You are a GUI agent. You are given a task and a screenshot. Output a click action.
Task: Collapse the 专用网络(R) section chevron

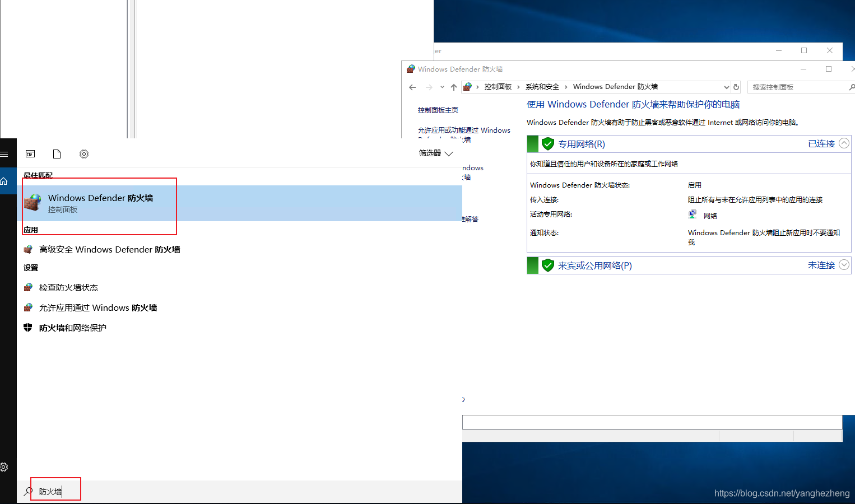click(844, 143)
